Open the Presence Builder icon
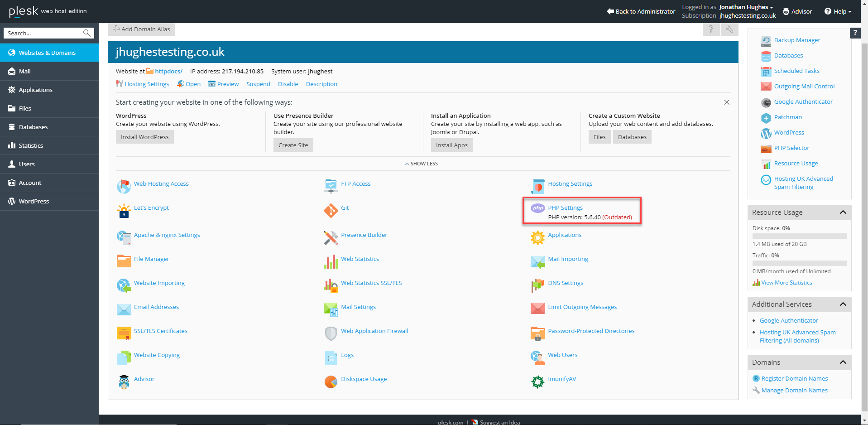This screenshot has width=868, height=425. point(331,237)
